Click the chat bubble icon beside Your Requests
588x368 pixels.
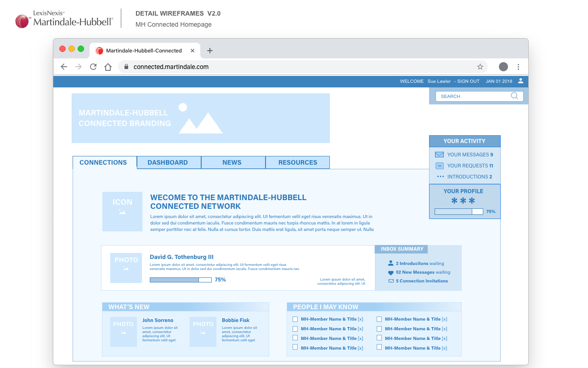pos(439,166)
